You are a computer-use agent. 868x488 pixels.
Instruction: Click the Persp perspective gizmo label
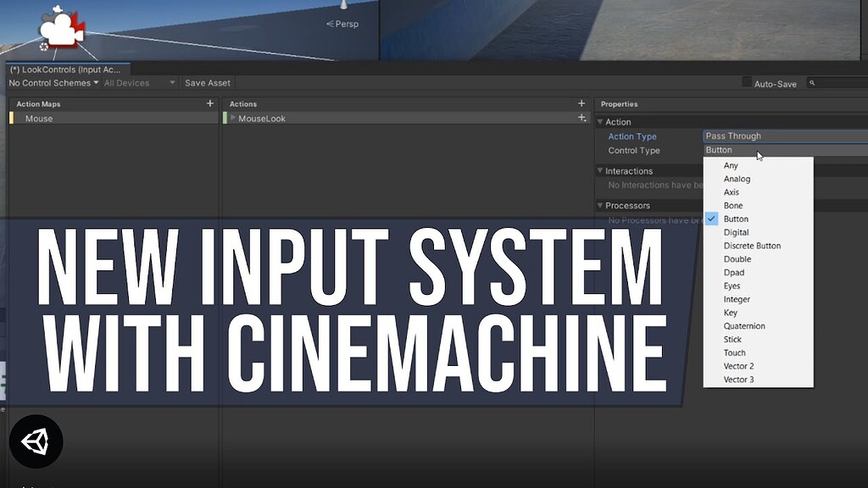click(342, 25)
